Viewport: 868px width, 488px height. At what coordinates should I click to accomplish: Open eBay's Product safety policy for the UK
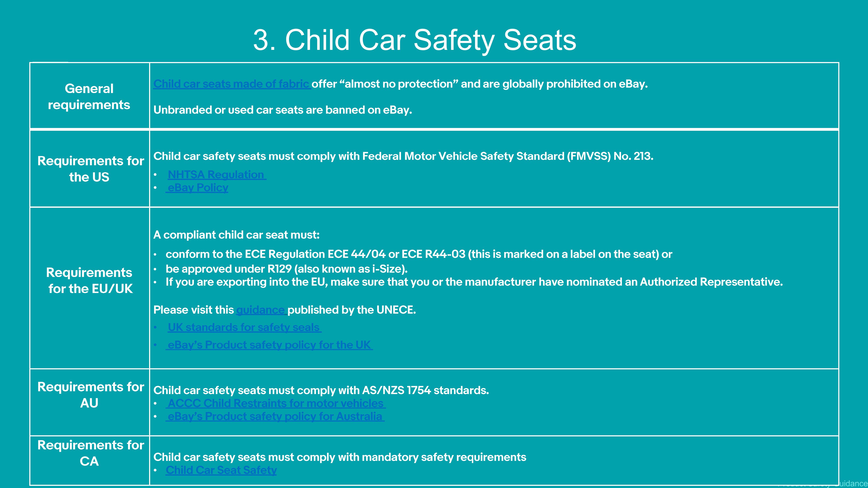click(269, 345)
